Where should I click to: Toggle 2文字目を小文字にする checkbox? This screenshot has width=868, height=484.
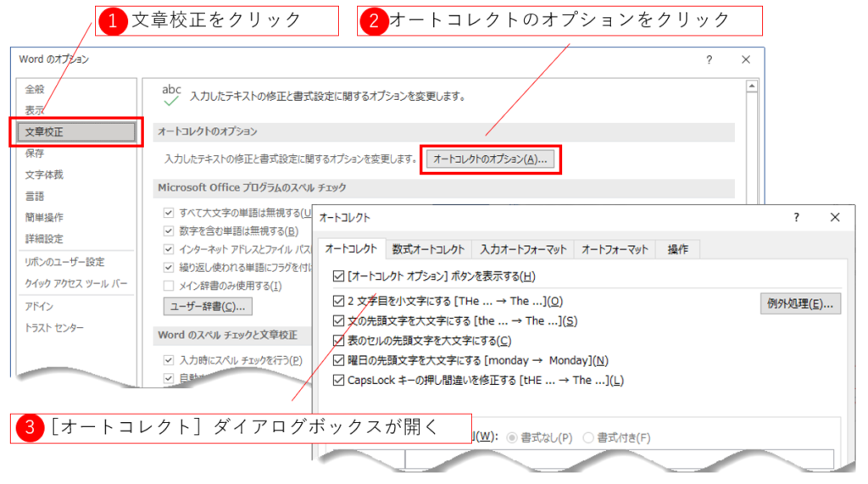[340, 301]
